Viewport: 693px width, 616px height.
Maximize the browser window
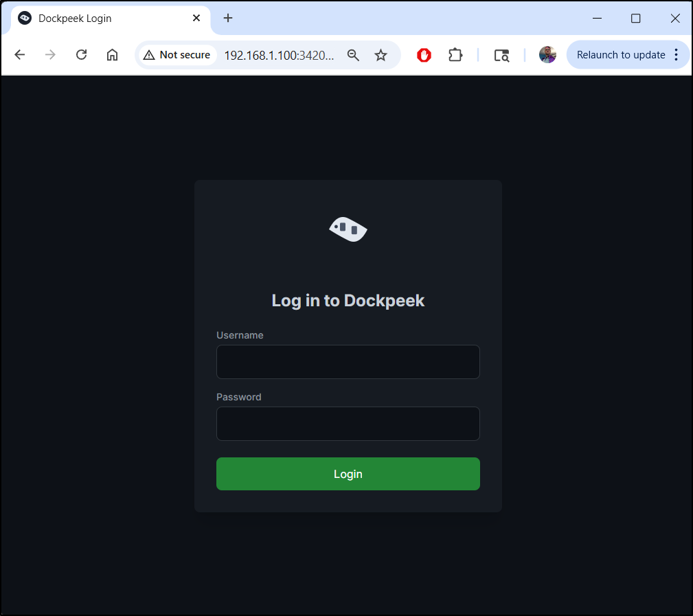(x=635, y=18)
